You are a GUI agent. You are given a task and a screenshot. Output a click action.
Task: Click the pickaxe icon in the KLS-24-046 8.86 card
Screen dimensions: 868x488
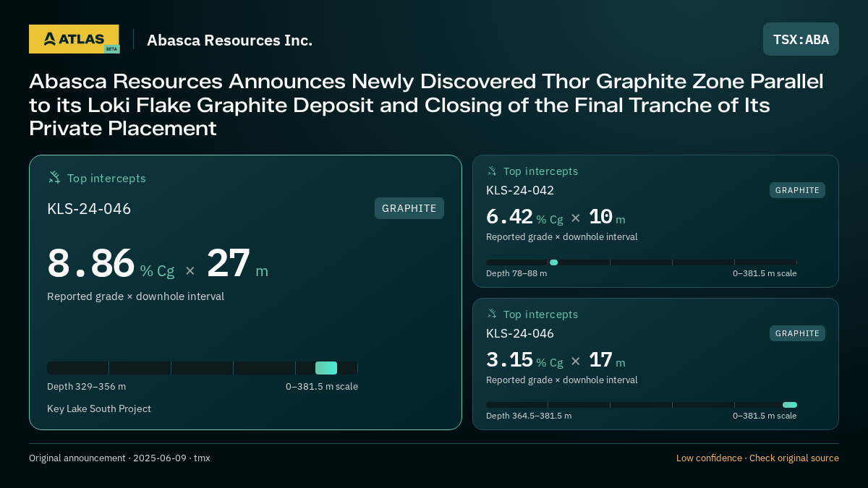pyautogui.click(x=54, y=177)
